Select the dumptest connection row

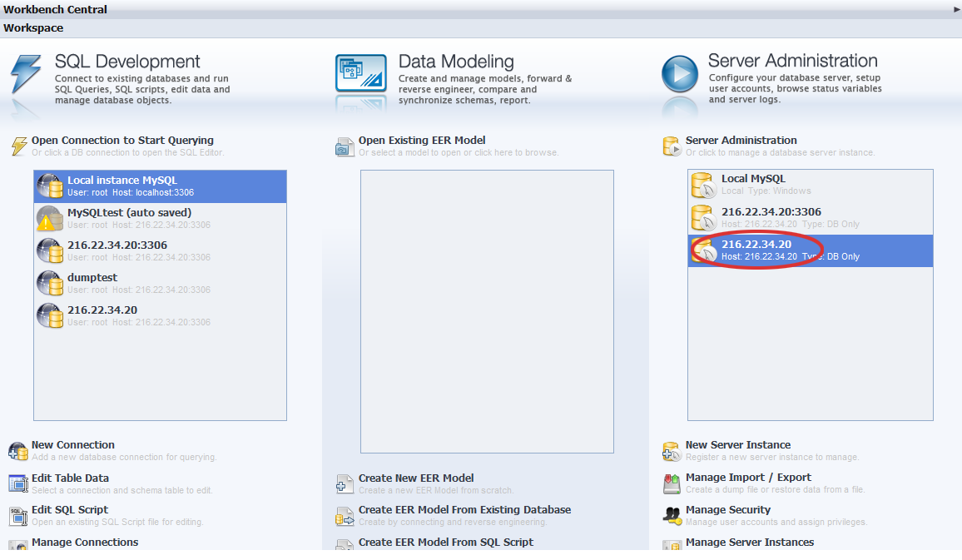(x=160, y=284)
